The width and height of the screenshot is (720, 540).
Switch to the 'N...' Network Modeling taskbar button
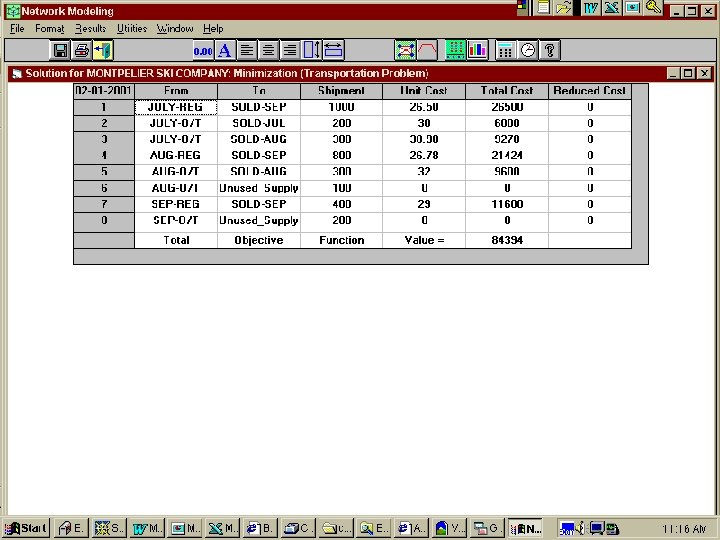tap(526, 528)
